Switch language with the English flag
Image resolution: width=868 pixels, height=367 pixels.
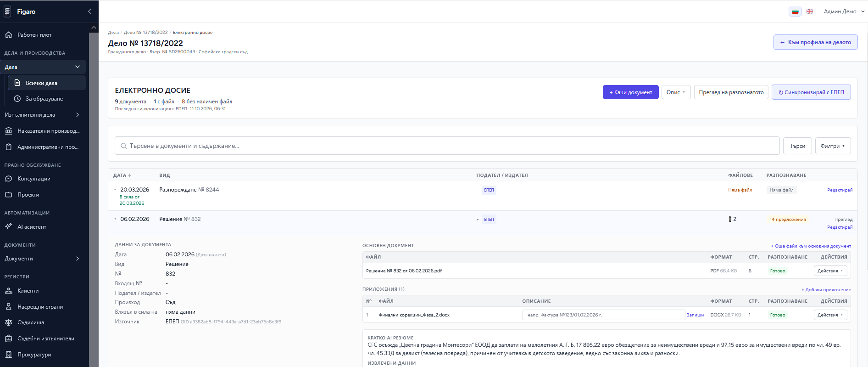pos(810,11)
